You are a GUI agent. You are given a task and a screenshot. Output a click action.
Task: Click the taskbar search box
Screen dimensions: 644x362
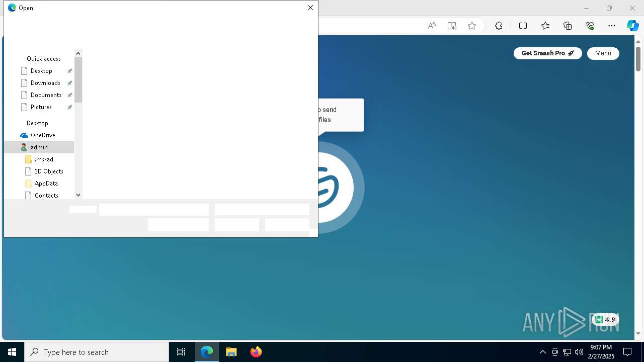[x=97, y=352]
